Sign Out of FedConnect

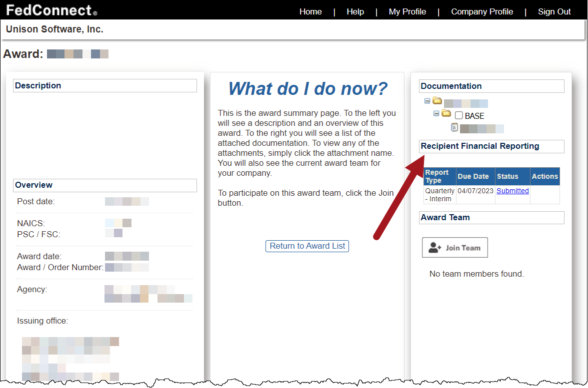tap(554, 11)
